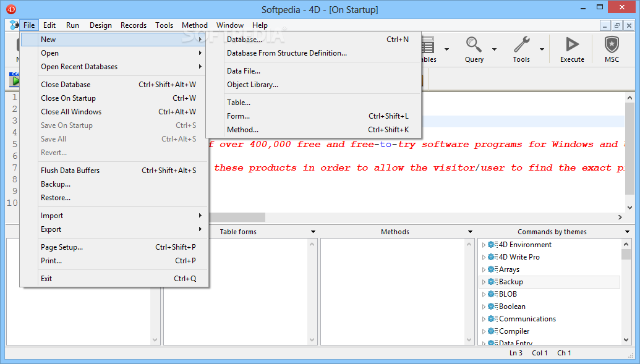Screen dimensions: 640x364
Task: Choose Flush Data Buffers menu item
Action: [114, 171]
